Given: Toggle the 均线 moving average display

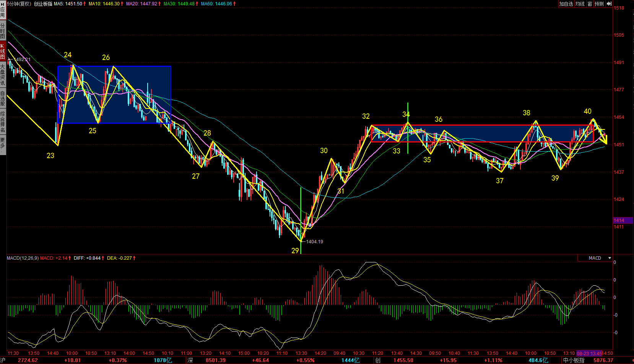Looking at the screenshot, I should (580, 4).
